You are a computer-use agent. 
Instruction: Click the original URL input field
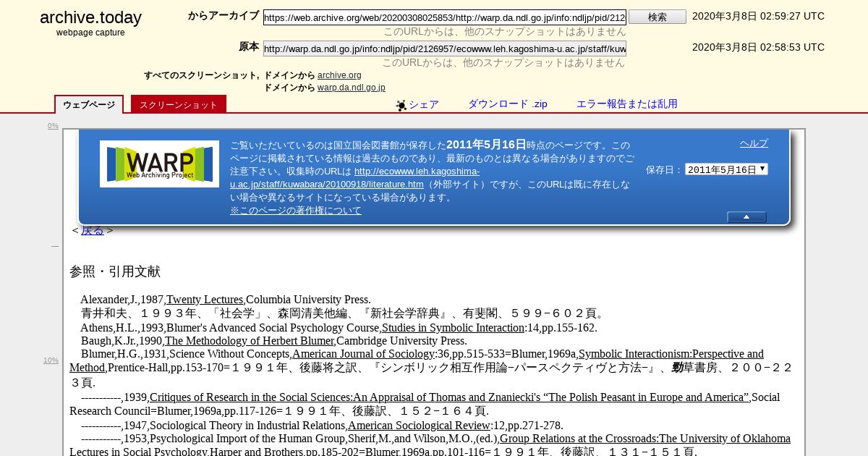click(445, 48)
